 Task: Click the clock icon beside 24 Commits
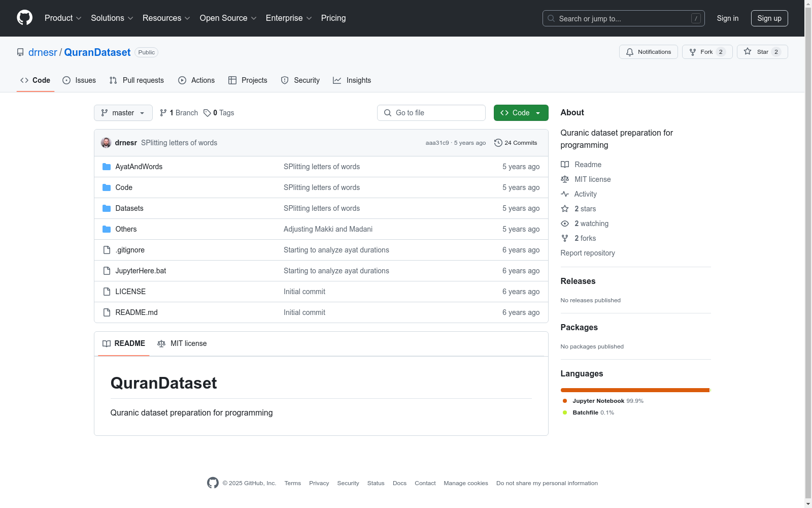point(498,143)
